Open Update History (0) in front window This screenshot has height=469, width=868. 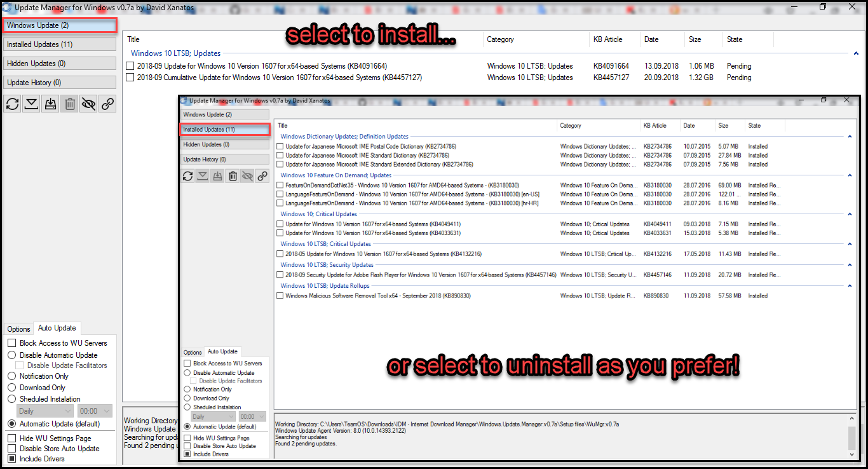[225, 160]
